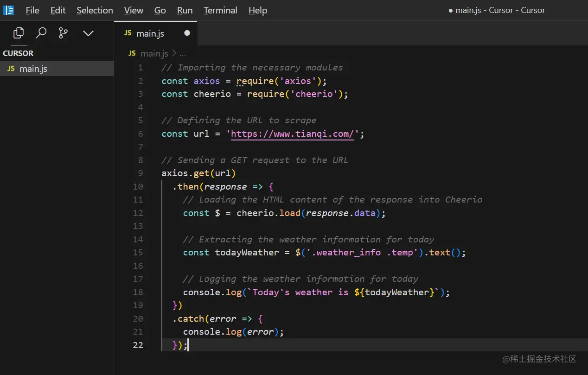Open the File menu
588x375 pixels.
(x=32, y=10)
